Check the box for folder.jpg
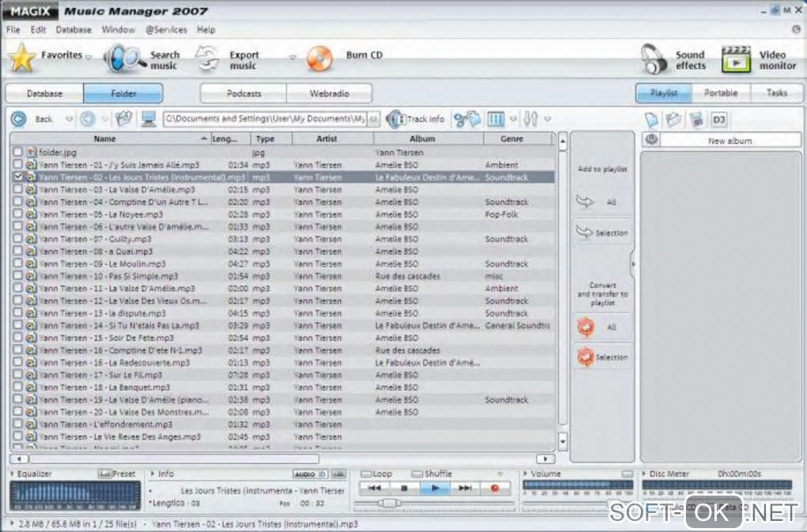807x532 pixels. (x=18, y=152)
